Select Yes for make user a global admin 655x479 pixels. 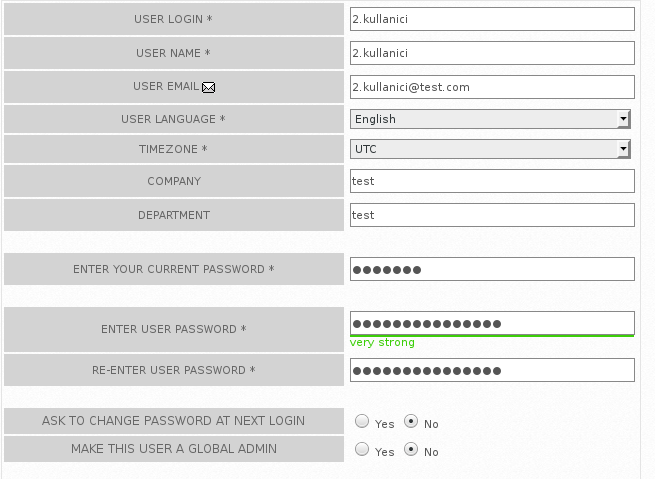362,449
